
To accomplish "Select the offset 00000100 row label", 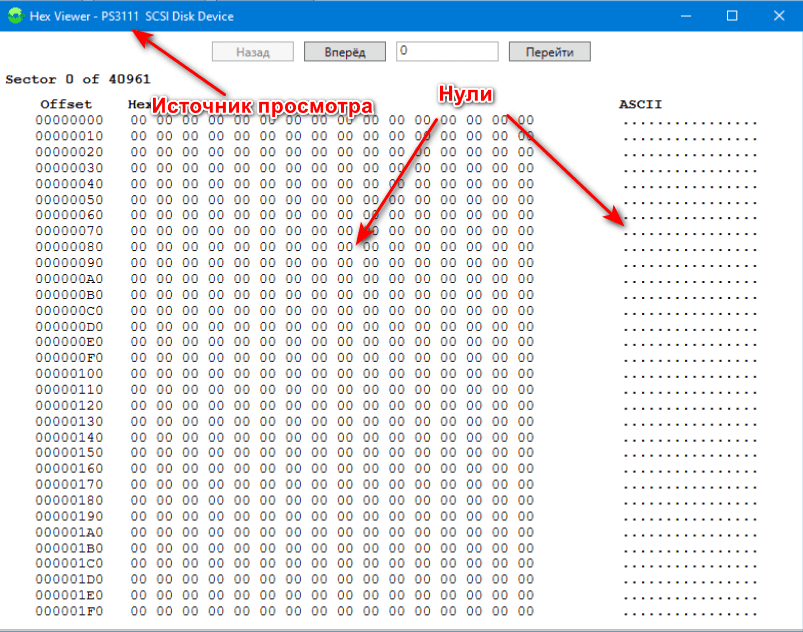I will point(69,373).
